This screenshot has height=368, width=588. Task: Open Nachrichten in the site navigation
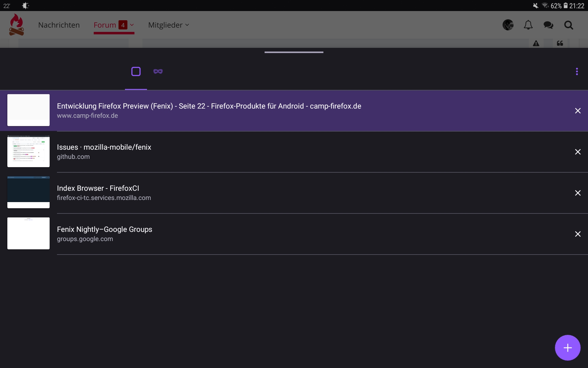point(59,25)
